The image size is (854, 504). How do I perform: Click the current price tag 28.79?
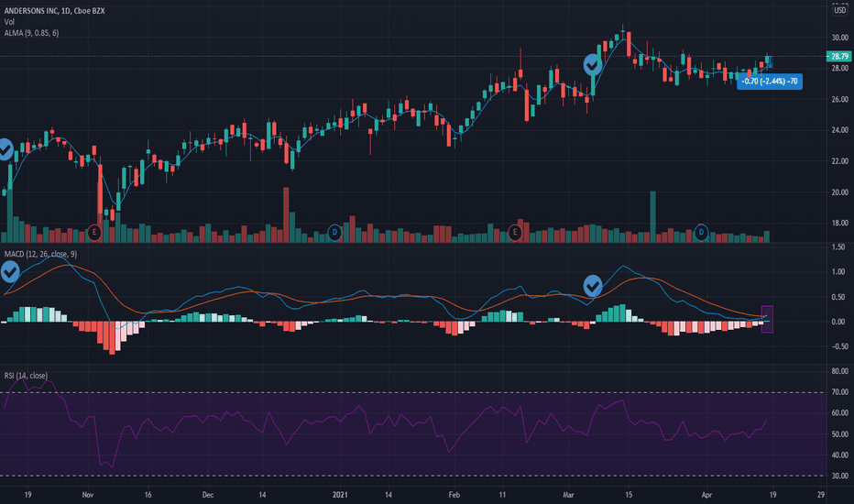coord(839,56)
